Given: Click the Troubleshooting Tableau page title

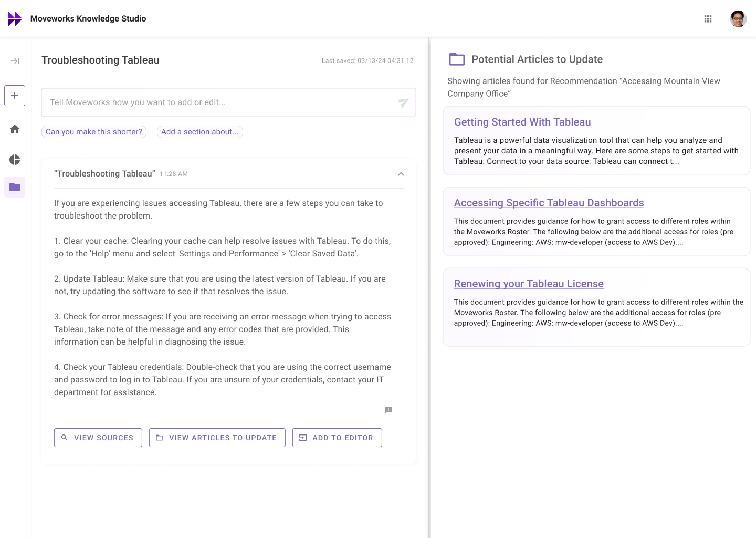Looking at the screenshot, I should click(x=100, y=60).
